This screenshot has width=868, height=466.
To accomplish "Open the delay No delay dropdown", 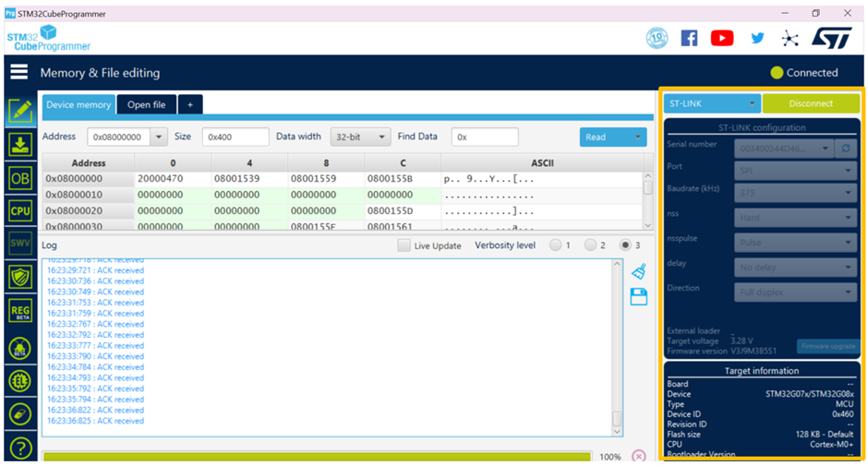I will point(795,268).
